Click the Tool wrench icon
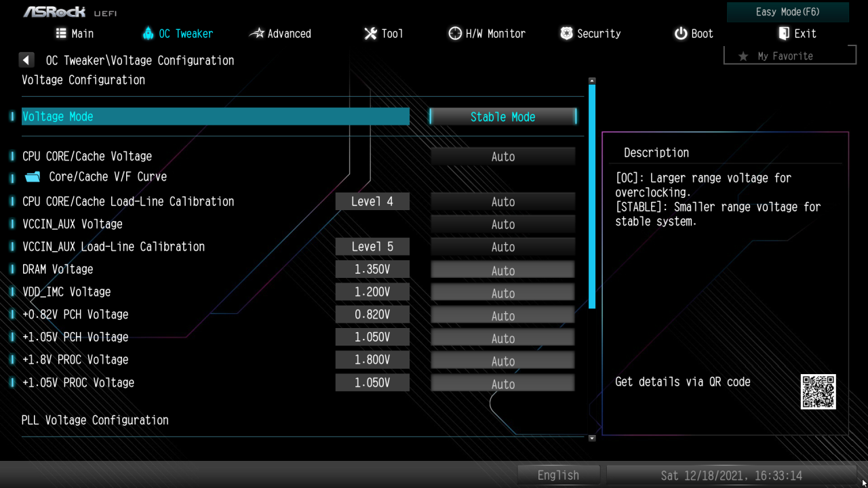Viewport: 868px width, 488px height. [x=370, y=33]
